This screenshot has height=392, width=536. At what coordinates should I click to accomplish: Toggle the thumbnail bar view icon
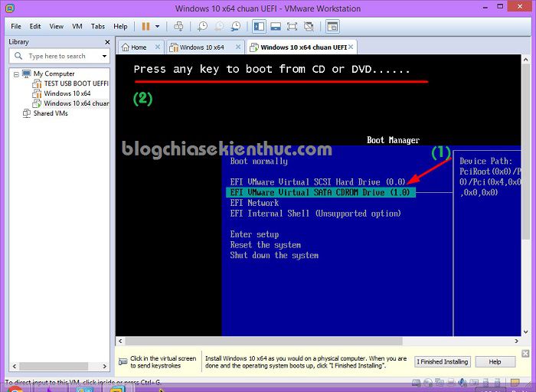click(x=276, y=26)
